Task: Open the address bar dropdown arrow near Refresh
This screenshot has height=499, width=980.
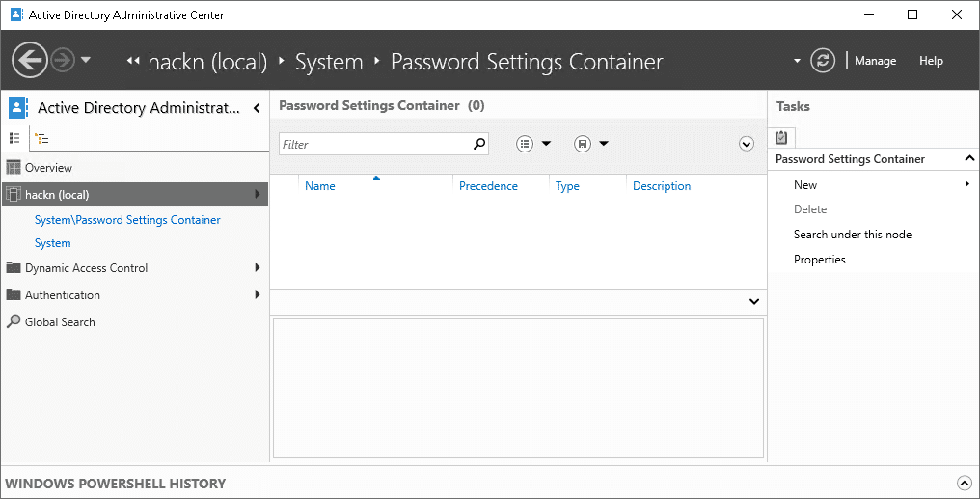Action: pyautogui.click(x=797, y=61)
